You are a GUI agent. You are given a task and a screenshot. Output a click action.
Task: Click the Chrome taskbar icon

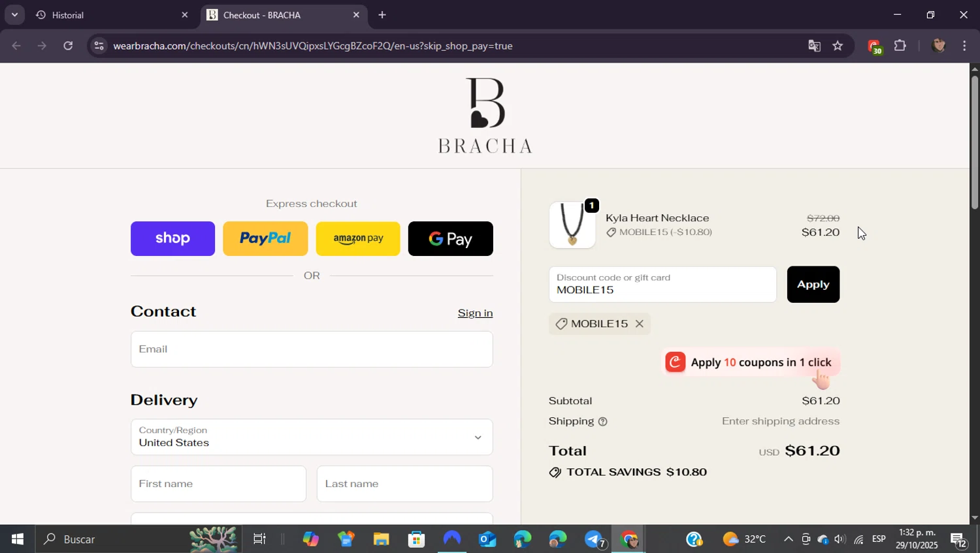pos(629,539)
